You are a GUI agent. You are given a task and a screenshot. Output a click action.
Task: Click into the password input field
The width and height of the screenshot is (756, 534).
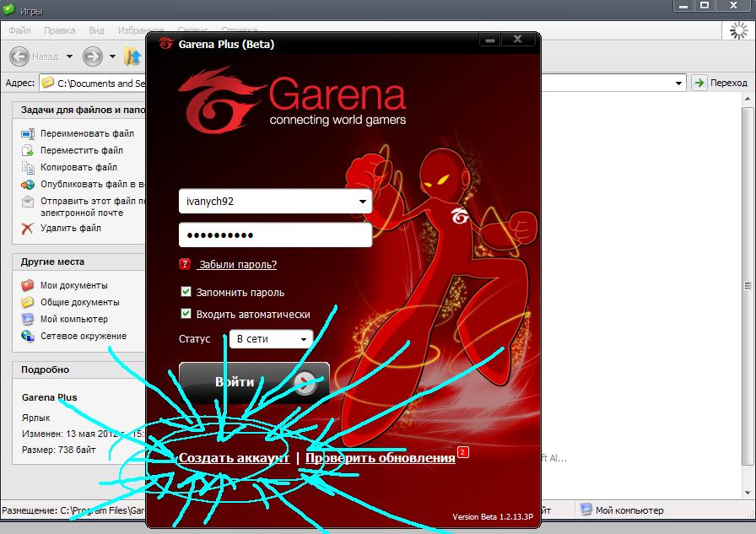point(275,235)
